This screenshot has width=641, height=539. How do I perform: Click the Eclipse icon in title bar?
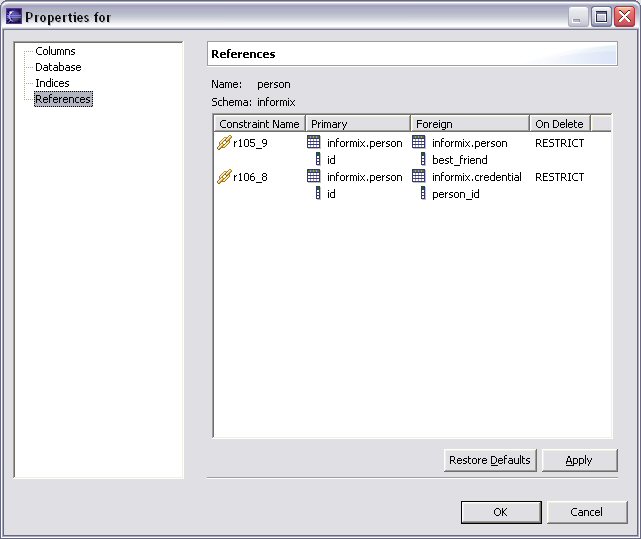pyautogui.click(x=13, y=17)
